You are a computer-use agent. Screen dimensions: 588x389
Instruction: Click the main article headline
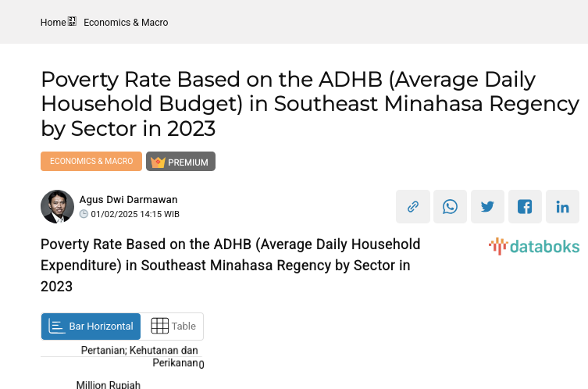(310, 104)
